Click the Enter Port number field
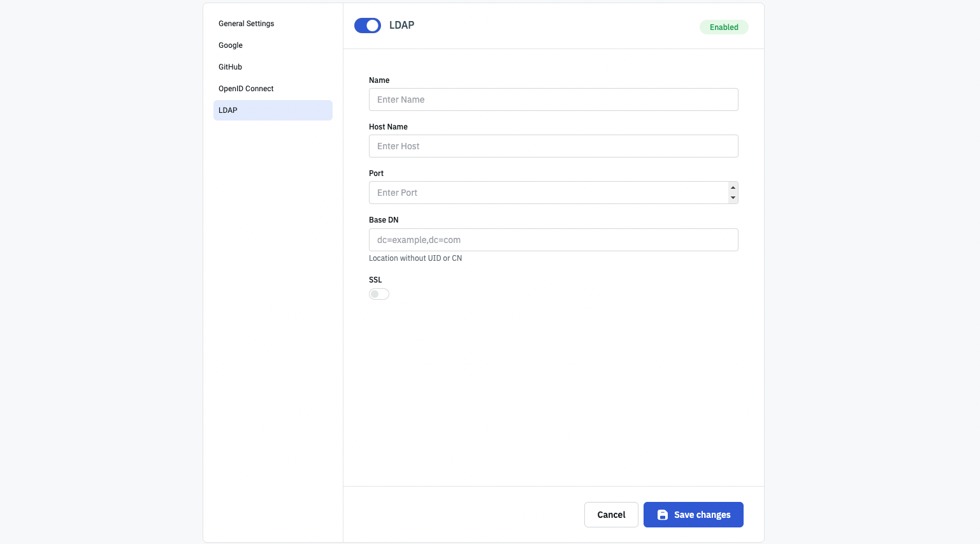 548,193
